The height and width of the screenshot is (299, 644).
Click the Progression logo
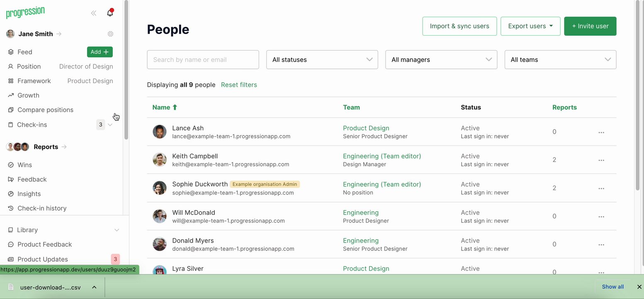click(x=25, y=12)
